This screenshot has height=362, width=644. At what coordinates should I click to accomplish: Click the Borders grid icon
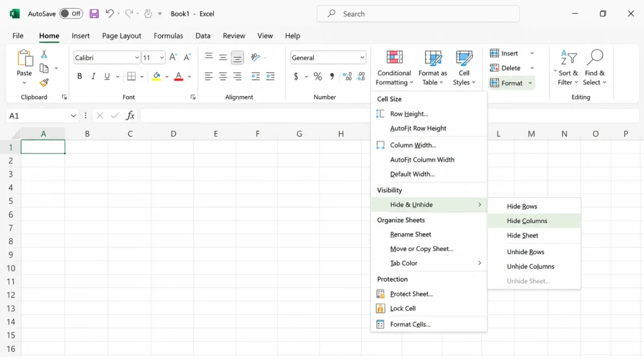pyautogui.click(x=131, y=76)
